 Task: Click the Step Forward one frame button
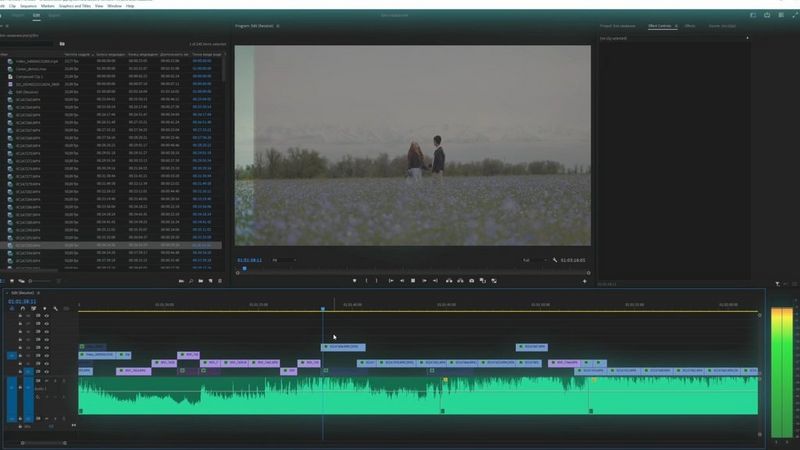424,281
